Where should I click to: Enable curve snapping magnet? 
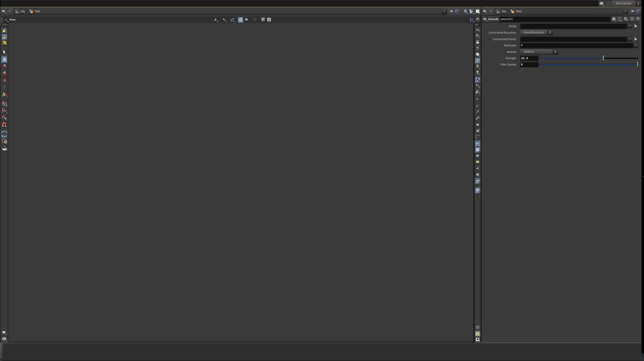click(x=4, y=111)
